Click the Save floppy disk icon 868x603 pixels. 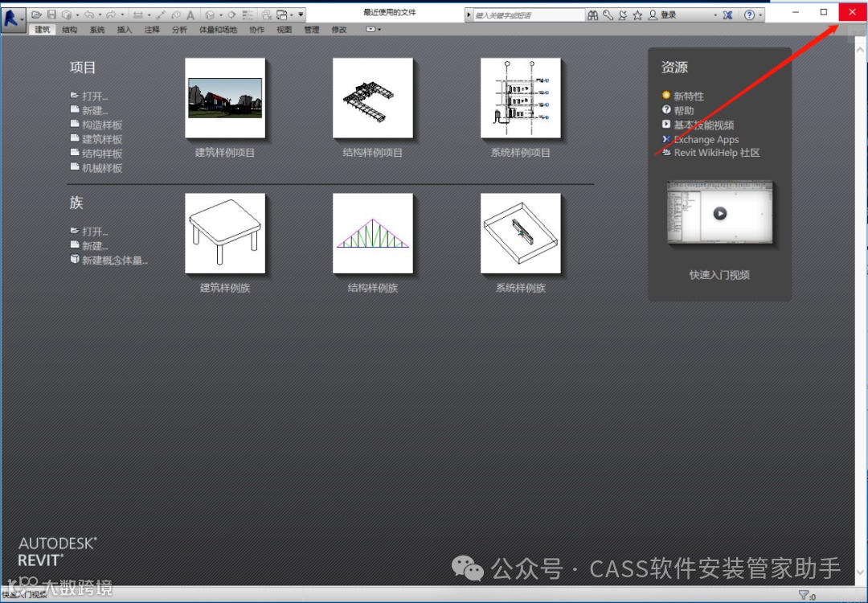click(x=52, y=15)
